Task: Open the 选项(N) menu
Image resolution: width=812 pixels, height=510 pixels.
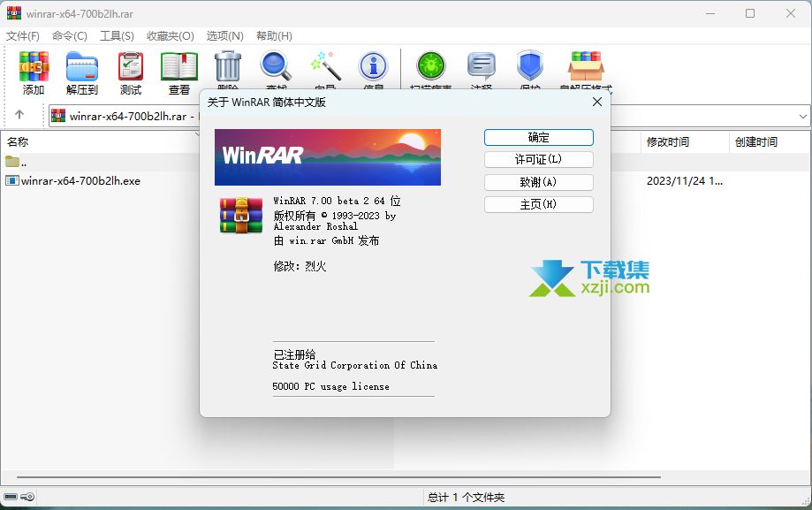Action: [224, 35]
